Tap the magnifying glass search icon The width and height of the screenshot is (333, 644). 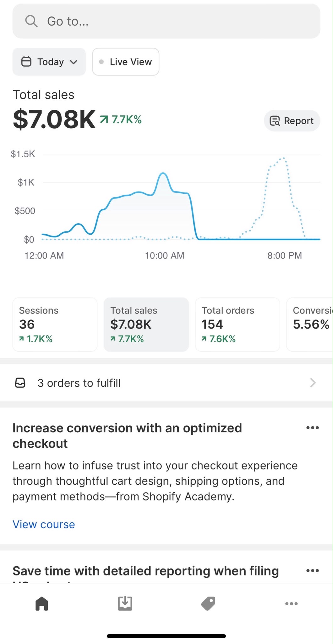coord(31,21)
